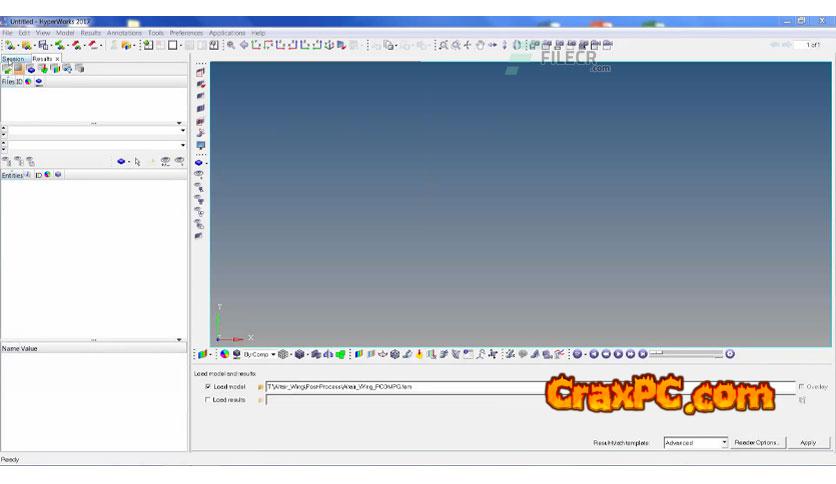Open the Result-Math template Advanced dropdown
The image size is (836, 484).
click(724, 442)
